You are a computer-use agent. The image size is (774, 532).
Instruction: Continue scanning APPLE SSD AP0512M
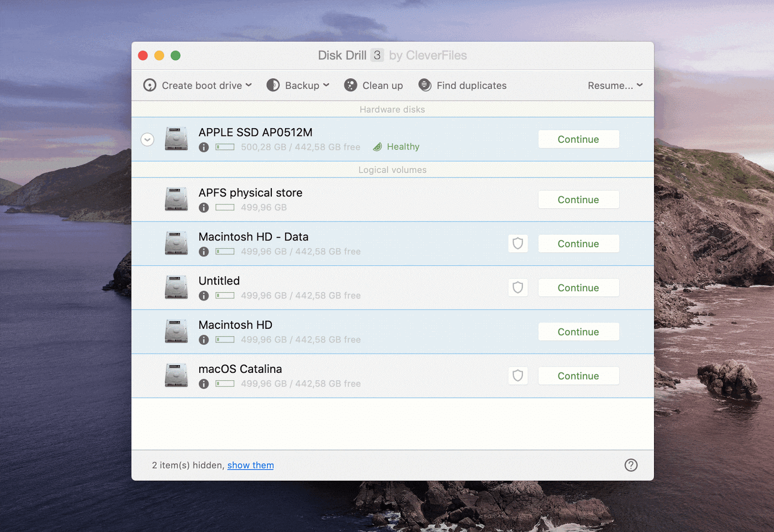point(579,139)
